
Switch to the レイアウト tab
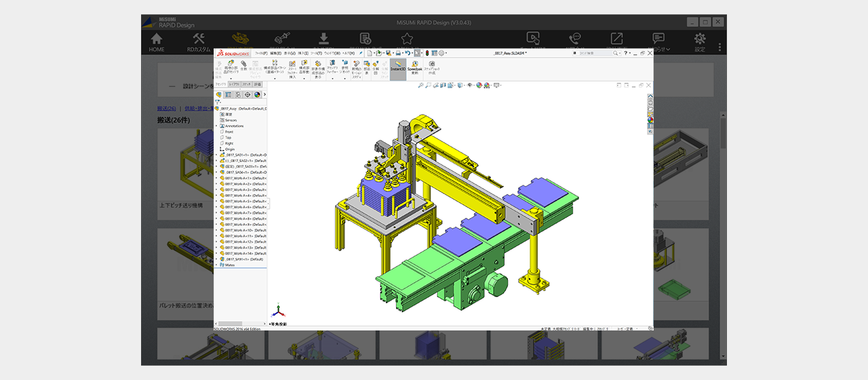(234, 84)
